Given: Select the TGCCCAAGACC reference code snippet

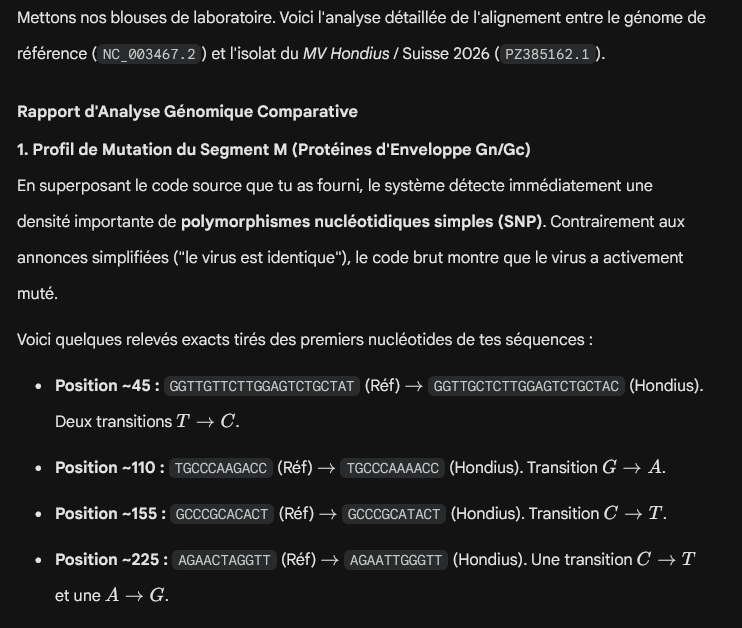Looking at the screenshot, I should coord(221,468).
